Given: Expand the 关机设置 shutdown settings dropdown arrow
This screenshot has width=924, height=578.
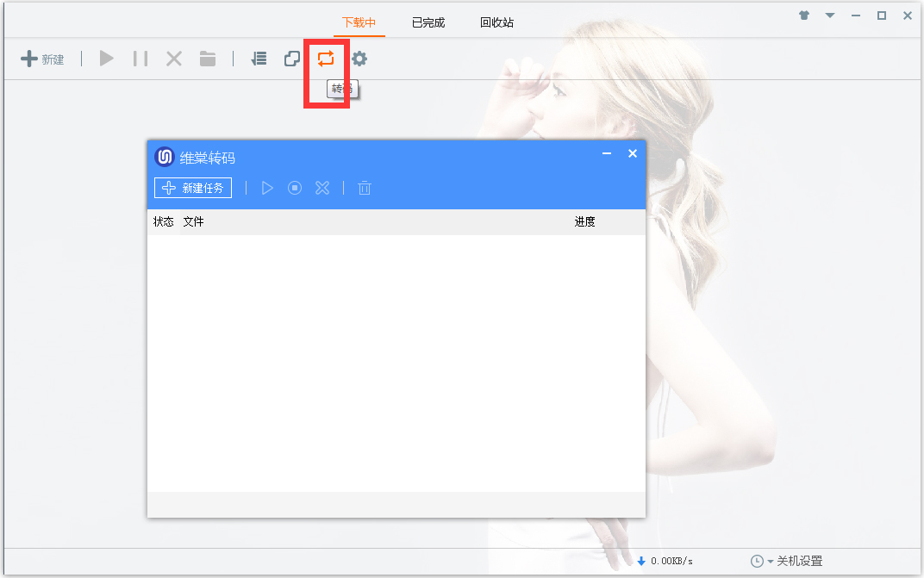Looking at the screenshot, I should point(771,562).
